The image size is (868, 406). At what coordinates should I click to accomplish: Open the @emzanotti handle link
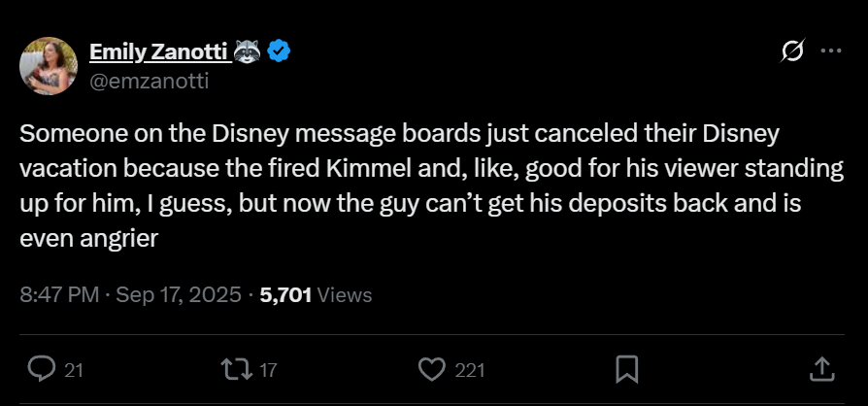[x=149, y=82]
